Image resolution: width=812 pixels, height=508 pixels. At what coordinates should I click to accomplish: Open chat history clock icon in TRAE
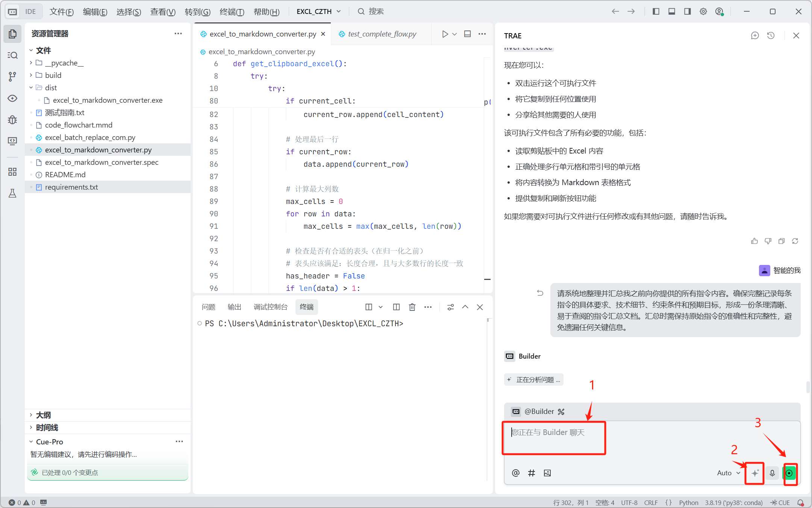771,36
